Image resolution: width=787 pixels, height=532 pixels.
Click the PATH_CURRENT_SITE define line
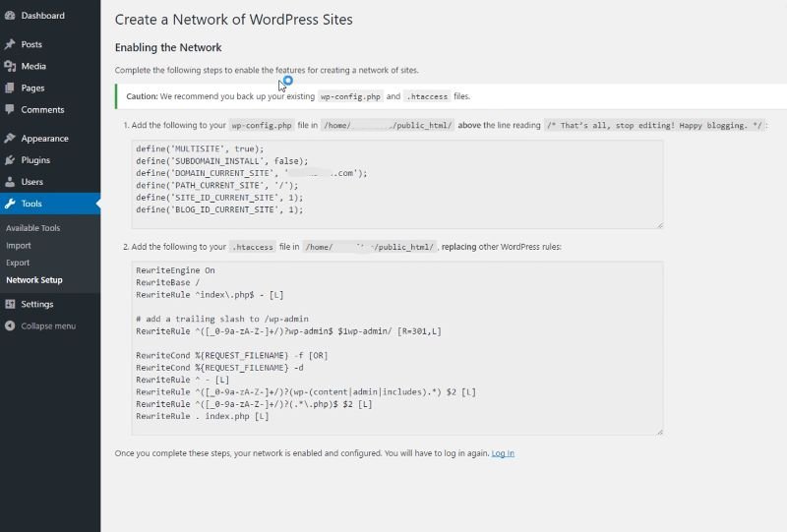point(216,185)
